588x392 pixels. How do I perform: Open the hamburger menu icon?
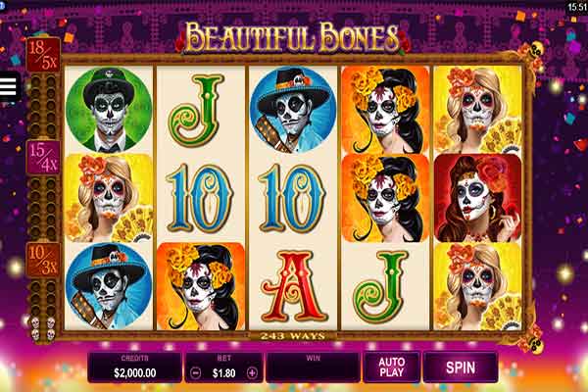point(8,86)
